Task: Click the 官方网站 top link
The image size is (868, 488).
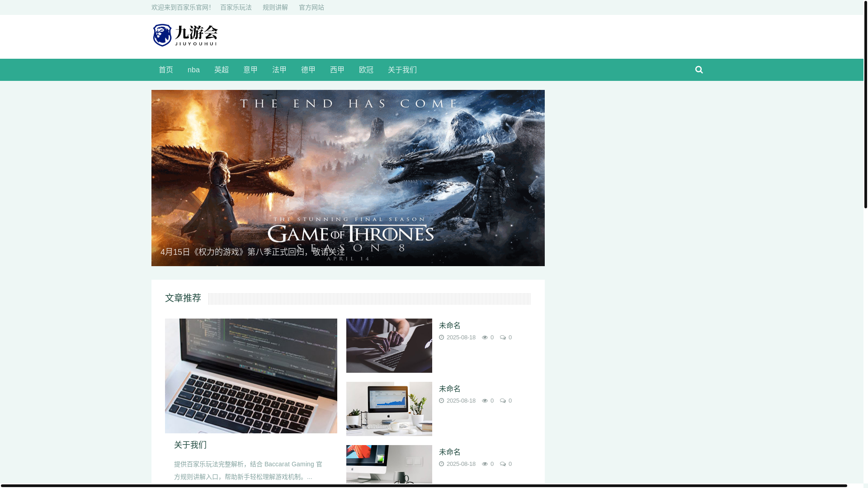Action: tap(311, 8)
